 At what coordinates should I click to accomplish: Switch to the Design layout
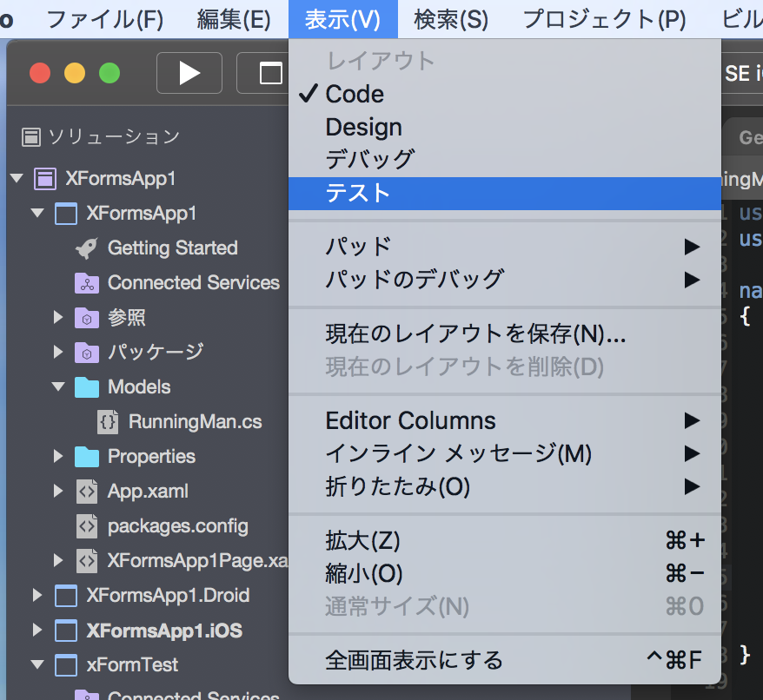click(505, 128)
